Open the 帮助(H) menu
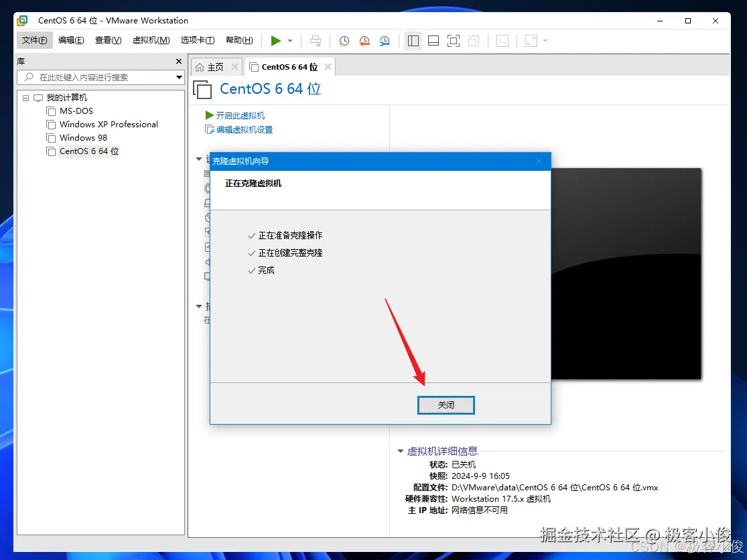The width and height of the screenshot is (747, 560). pos(239,40)
